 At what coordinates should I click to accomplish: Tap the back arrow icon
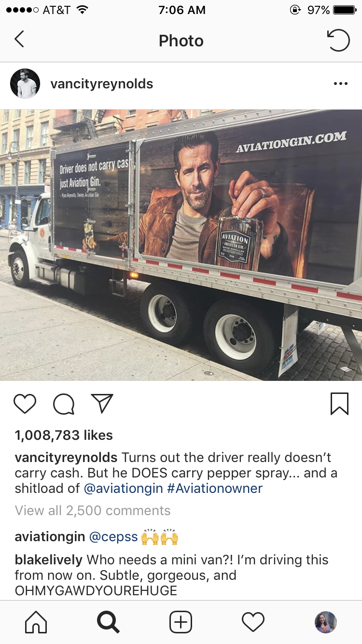click(x=19, y=39)
